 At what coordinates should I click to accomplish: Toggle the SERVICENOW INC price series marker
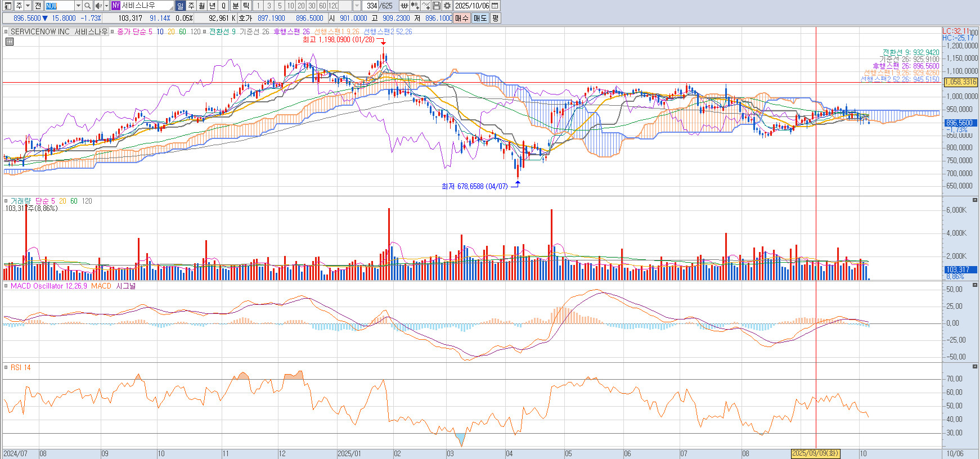point(7,32)
